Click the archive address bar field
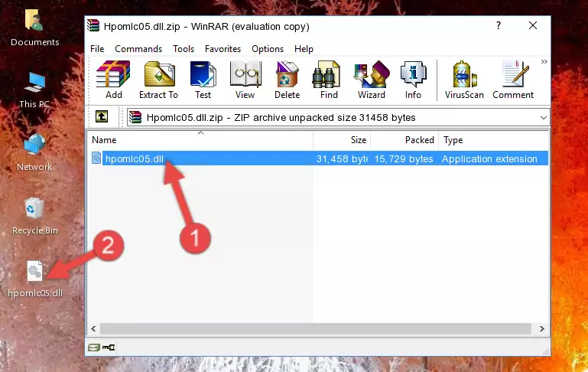The image size is (588, 372). (x=338, y=117)
